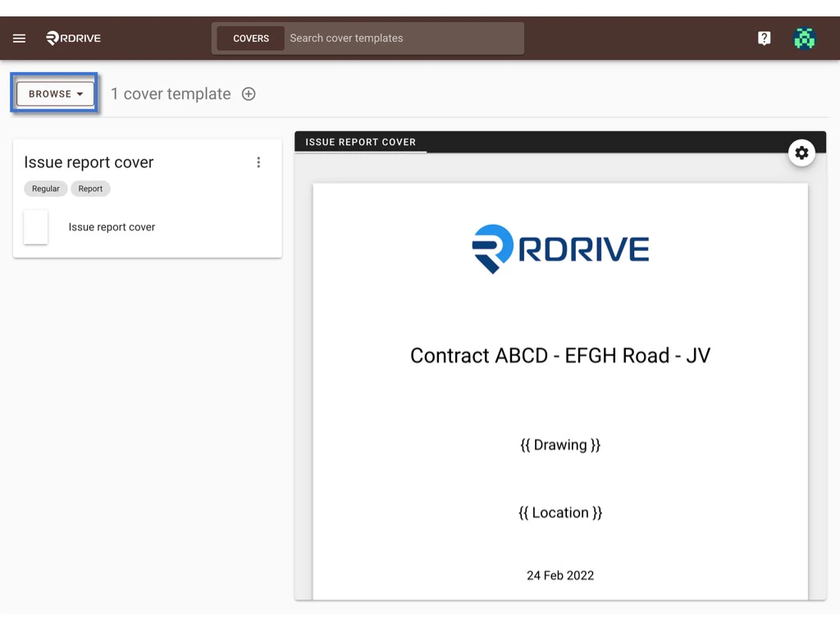Focus the Search cover templates field
Screen dimensions: 840x630
tap(404, 39)
